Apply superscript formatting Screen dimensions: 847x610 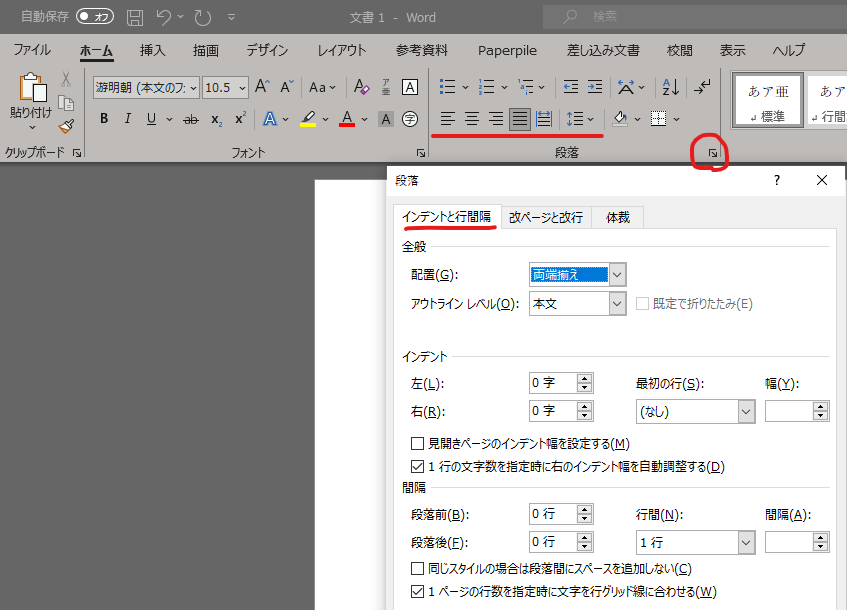[240, 119]
